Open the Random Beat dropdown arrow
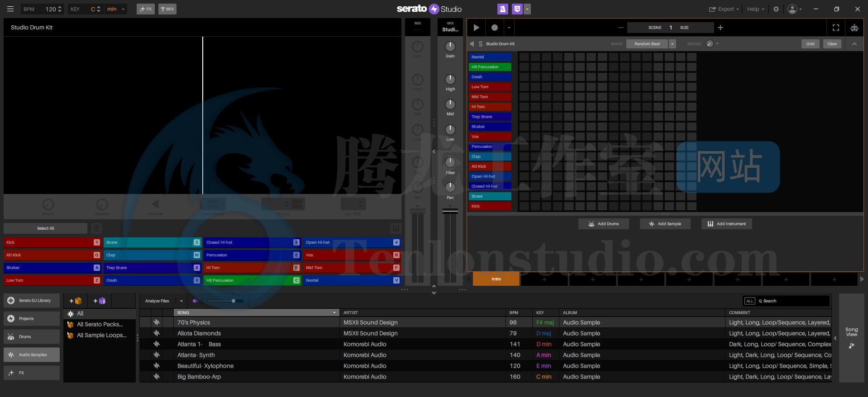868x397 pixels. pyautogui.click(x=672, y=44)
